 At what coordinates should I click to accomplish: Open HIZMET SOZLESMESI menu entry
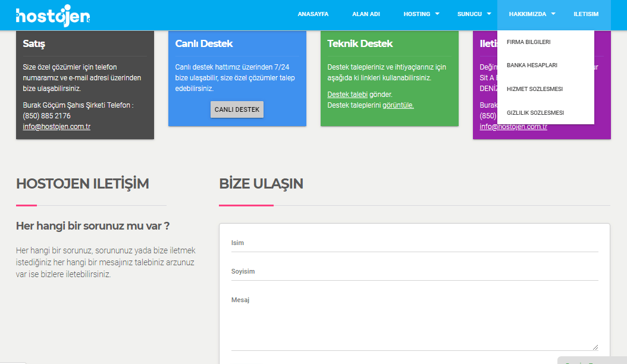click(535, 89)
